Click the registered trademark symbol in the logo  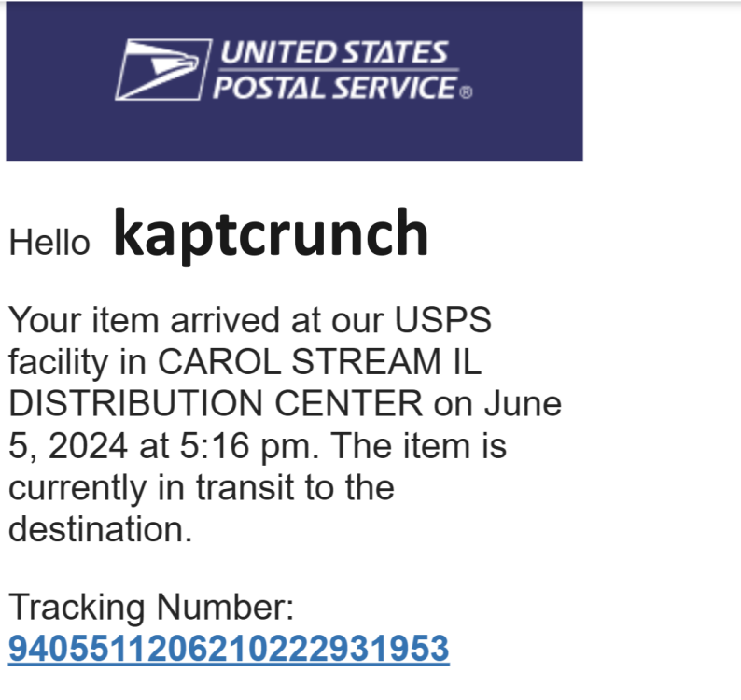(467, 92)
